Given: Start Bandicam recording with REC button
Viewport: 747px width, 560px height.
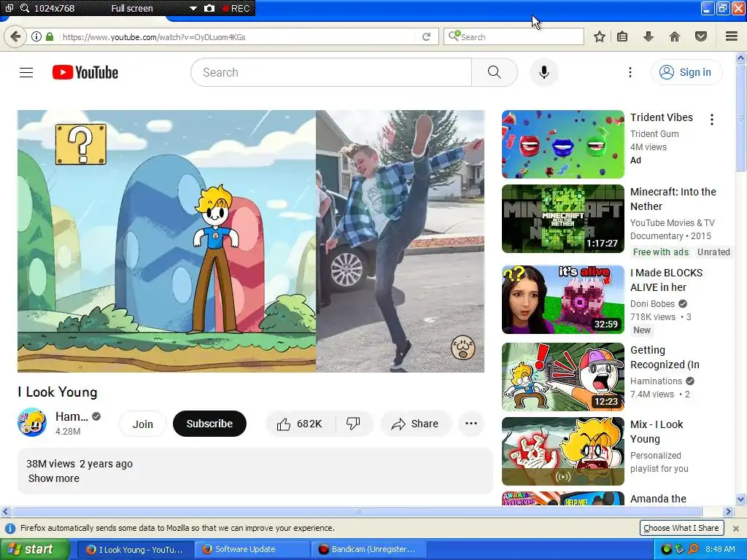Looking at the screenshot, I should (236, 8).
